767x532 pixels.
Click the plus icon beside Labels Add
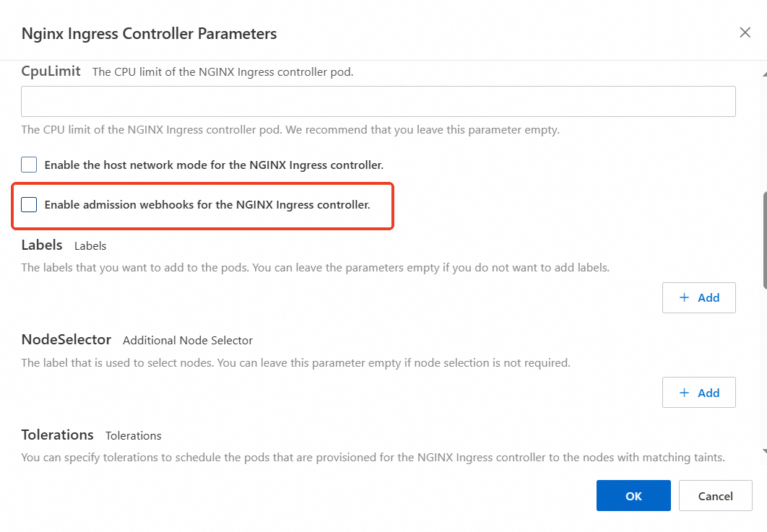pos(685,297)
